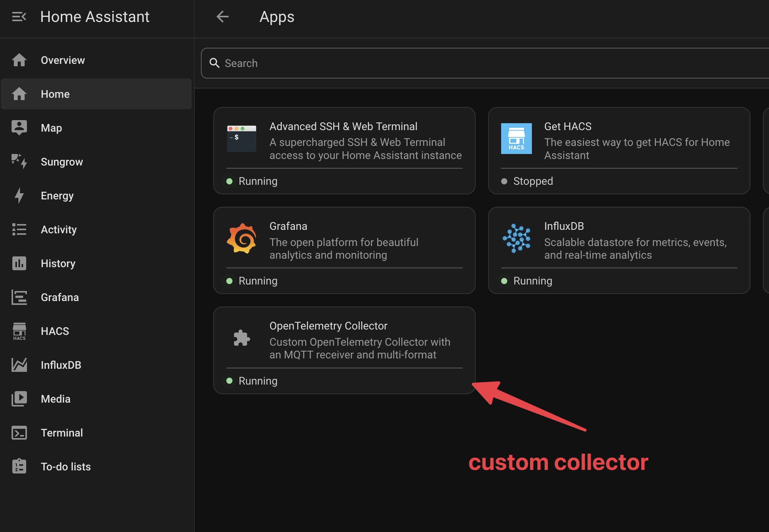Click the Activity list icon
Image resolution: width=769 pixels, height=532 pixels.
(x=19, y=229)
